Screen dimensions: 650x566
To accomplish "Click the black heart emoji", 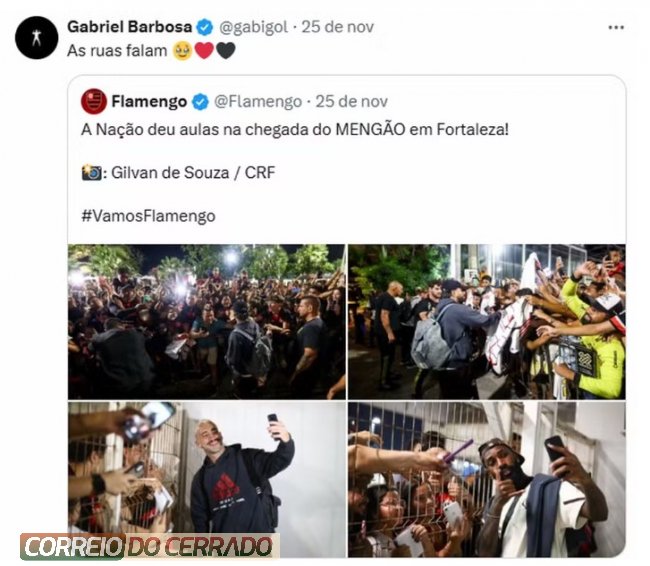I will [226, 51].
